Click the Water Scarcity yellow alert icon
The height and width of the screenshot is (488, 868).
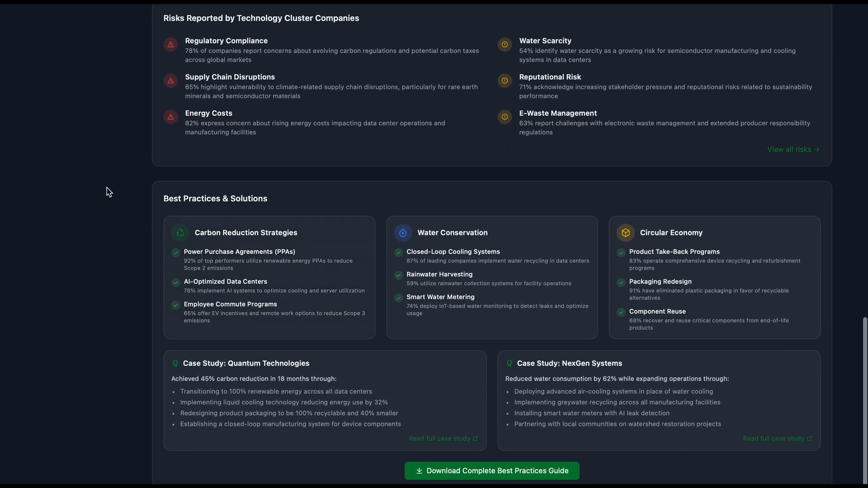[505, 44]
